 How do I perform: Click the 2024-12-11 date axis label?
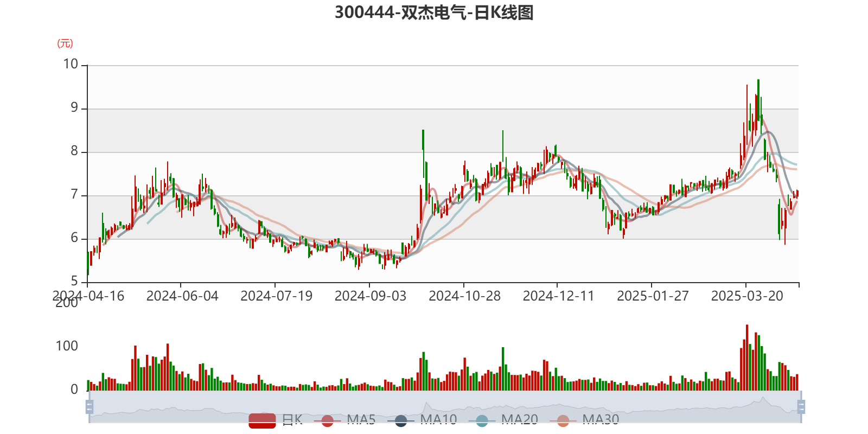point(559,296)
